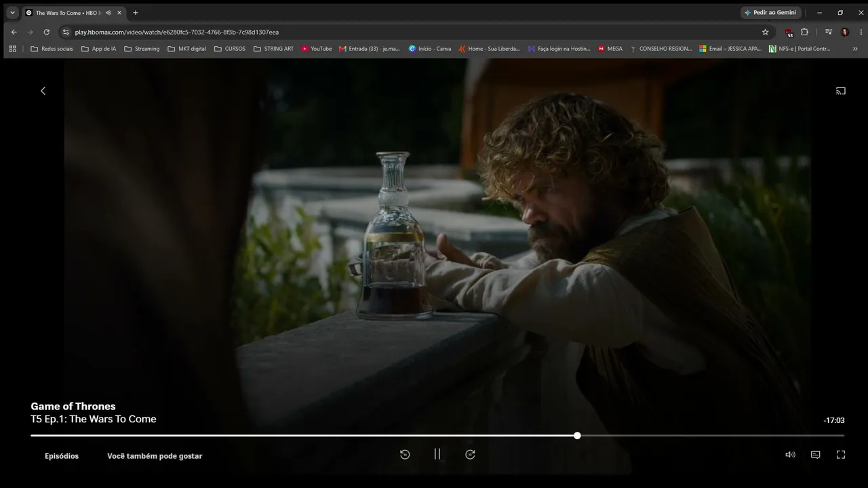Bookmark this page with the star

[x=766, y=32]
